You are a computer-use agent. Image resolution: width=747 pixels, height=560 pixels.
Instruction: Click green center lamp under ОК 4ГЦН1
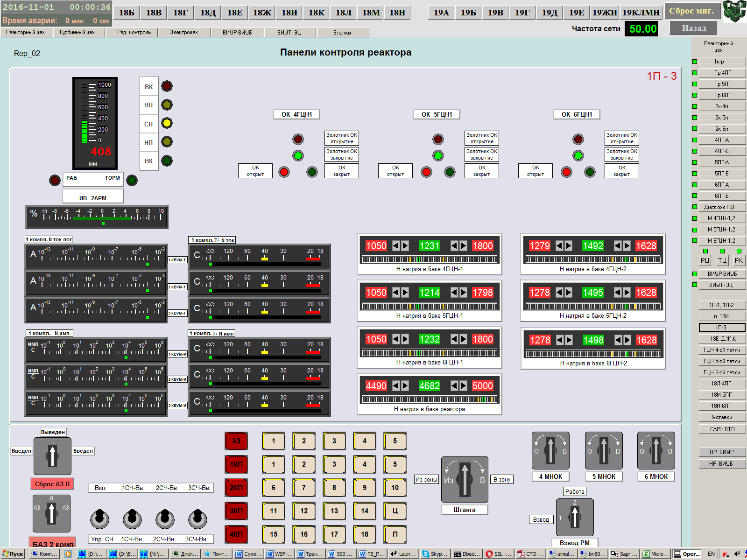[298, 155]
